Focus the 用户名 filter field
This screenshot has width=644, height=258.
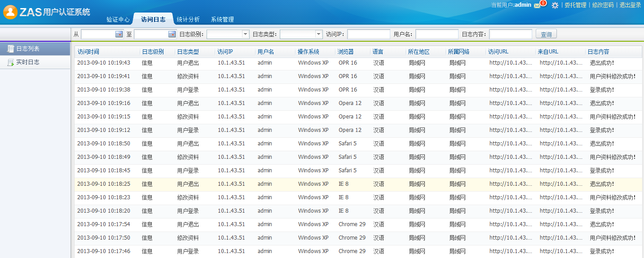coord(437,34)
